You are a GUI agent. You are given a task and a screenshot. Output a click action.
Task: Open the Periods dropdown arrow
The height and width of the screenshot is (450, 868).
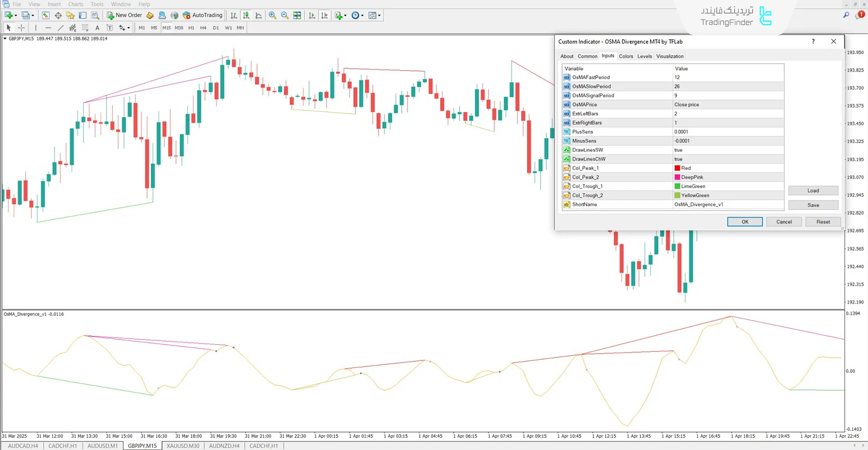click(362, 15)
